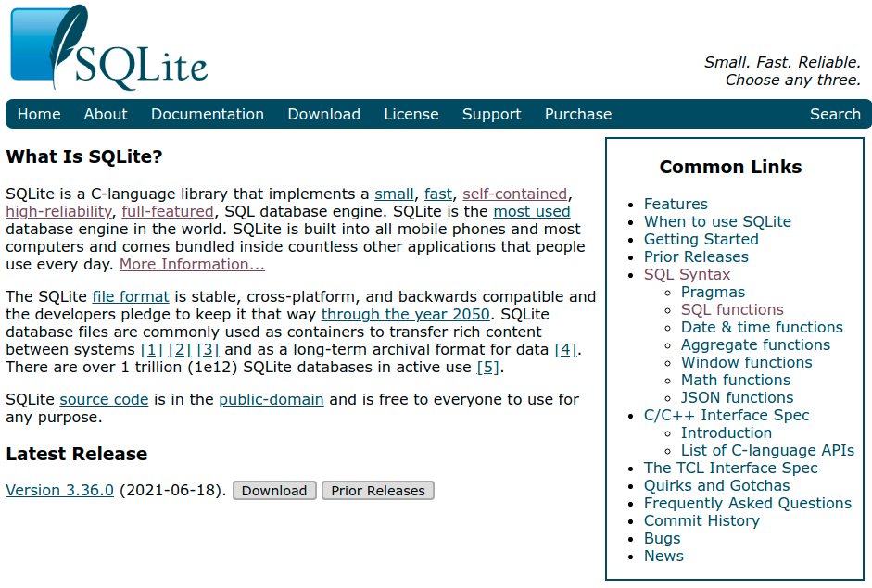Open Quirks and Gotchas link
Image resolution: width=872 pixels, height=588 pixels.
point(717,486)
